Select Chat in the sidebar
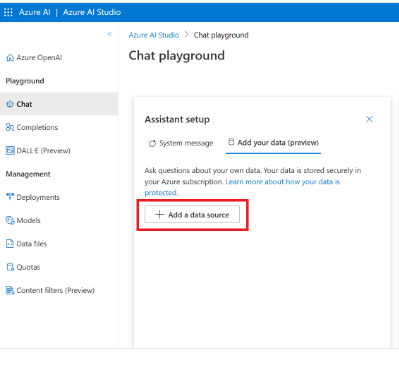Screen dimensions: 399x366 click(x=59, y=104)
